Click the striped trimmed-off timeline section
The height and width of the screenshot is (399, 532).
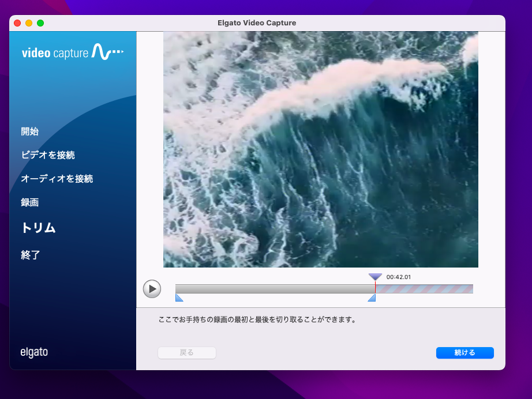click(424, 288)
